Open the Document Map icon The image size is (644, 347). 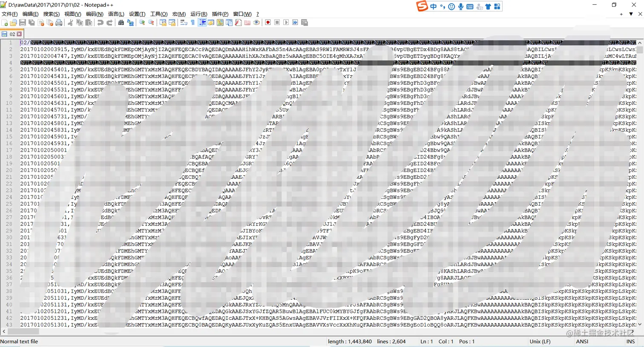click(x=220, y=23)
